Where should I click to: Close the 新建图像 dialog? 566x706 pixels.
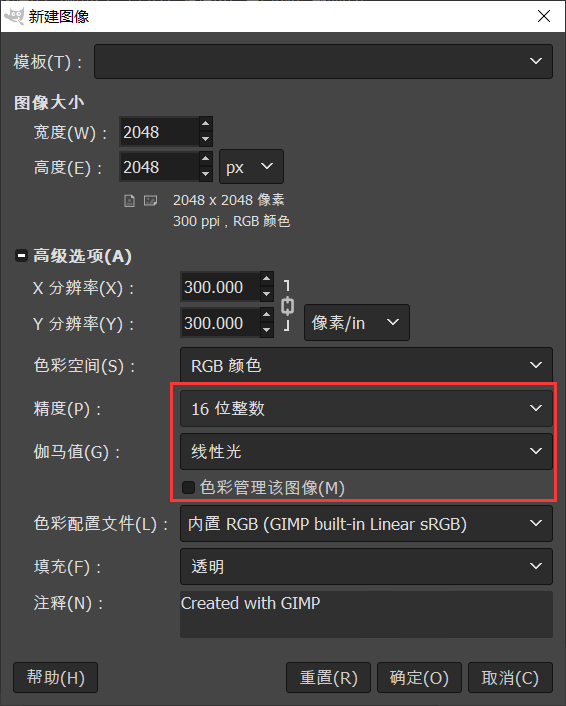tap(544, 16)
